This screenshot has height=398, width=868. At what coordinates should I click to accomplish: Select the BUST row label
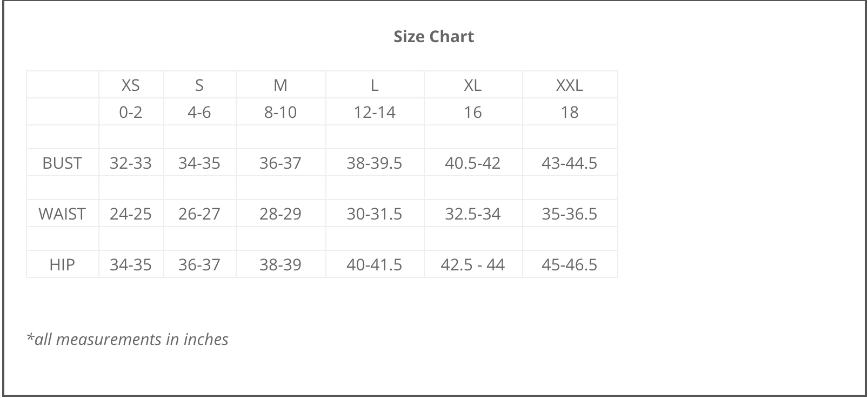click(x=62, y=163)
